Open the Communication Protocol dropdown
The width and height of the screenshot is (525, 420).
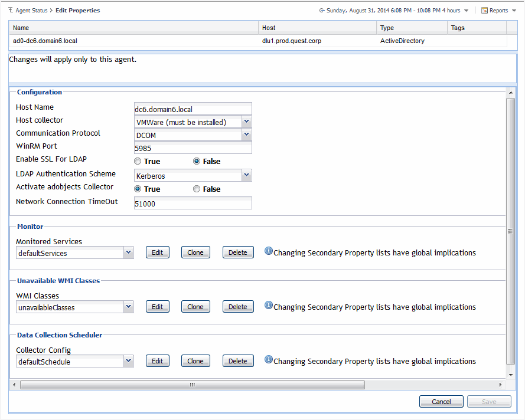[x=247, y=135]
